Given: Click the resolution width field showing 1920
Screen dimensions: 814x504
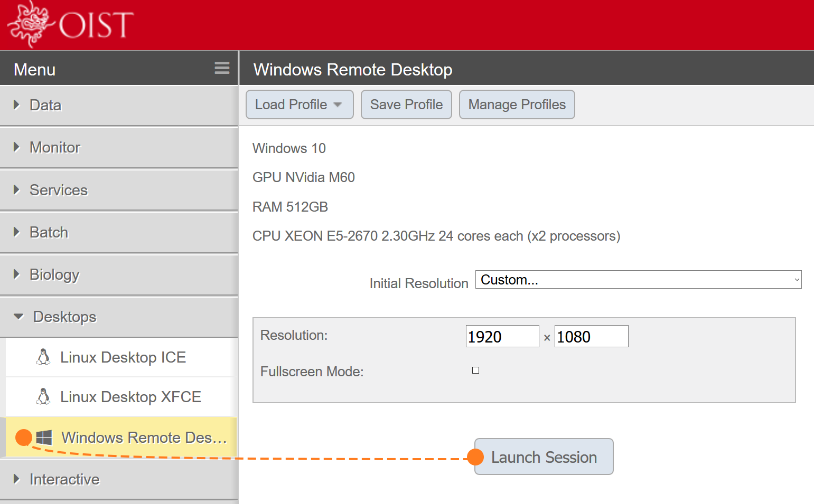Looking at the screenshot, I should (502, 337).
